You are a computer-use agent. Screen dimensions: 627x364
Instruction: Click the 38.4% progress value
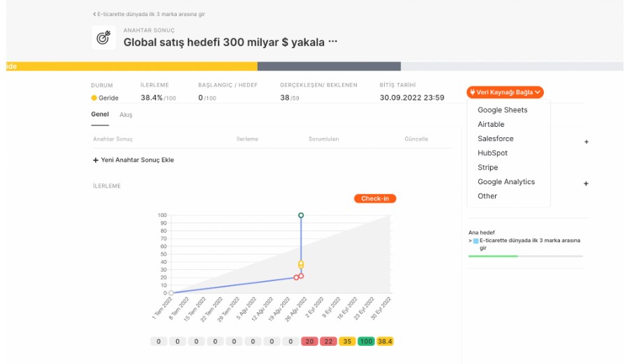click(x=152, y=98)
